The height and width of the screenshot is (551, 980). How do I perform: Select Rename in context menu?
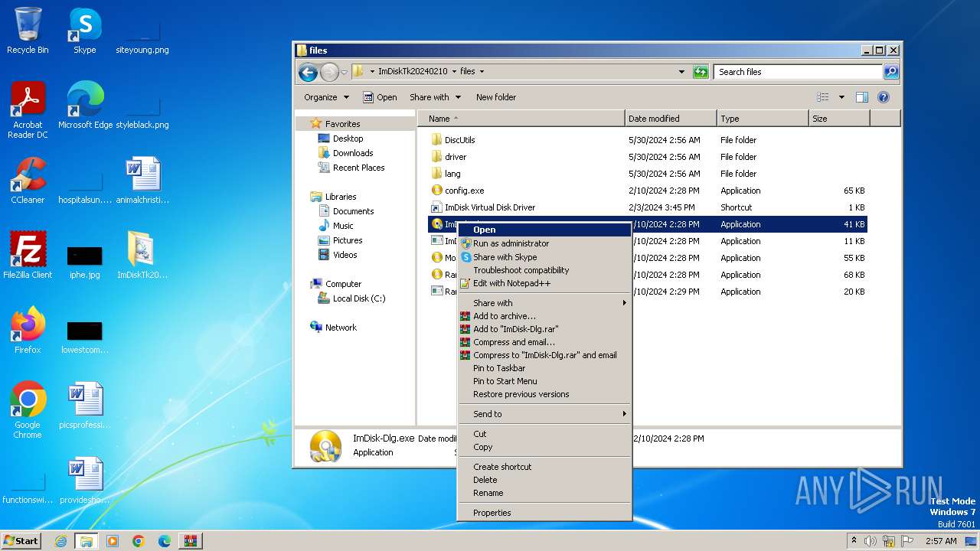coord(544,493)
